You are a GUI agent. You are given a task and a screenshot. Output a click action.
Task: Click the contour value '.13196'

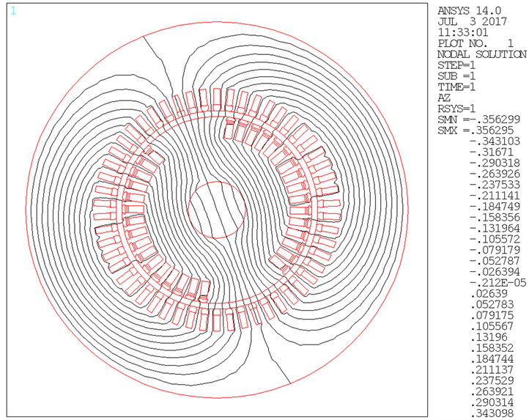(x=489, y=337)
